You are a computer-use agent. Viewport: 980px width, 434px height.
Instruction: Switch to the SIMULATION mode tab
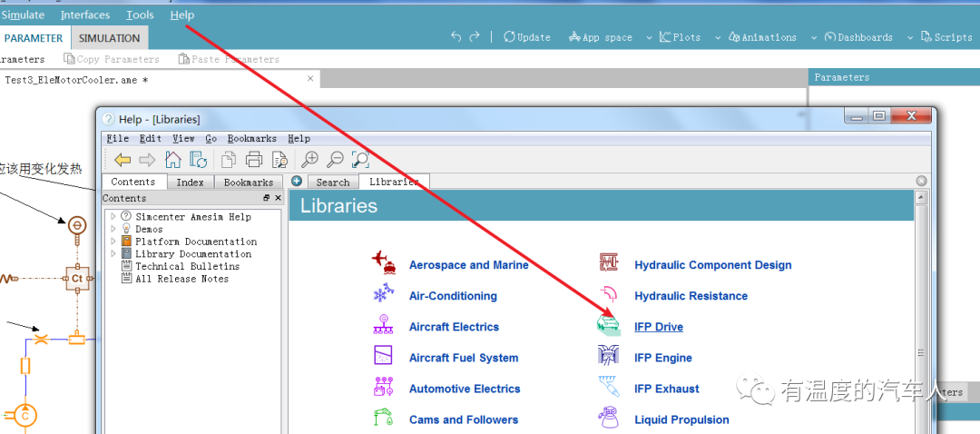[110, 38]
